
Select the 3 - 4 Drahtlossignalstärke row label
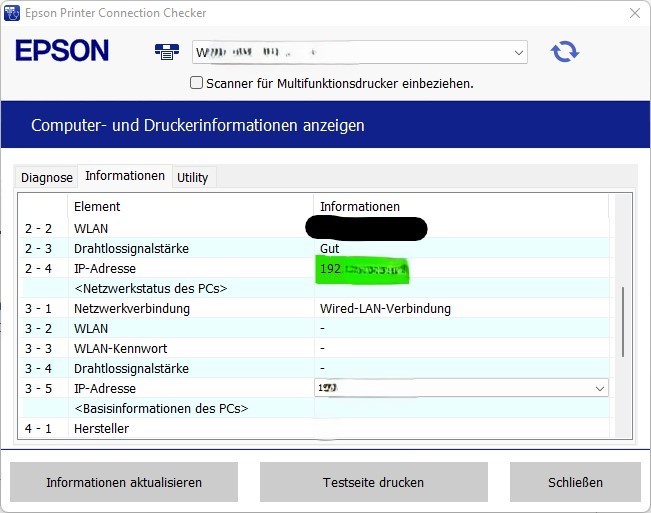click(131, 368)
